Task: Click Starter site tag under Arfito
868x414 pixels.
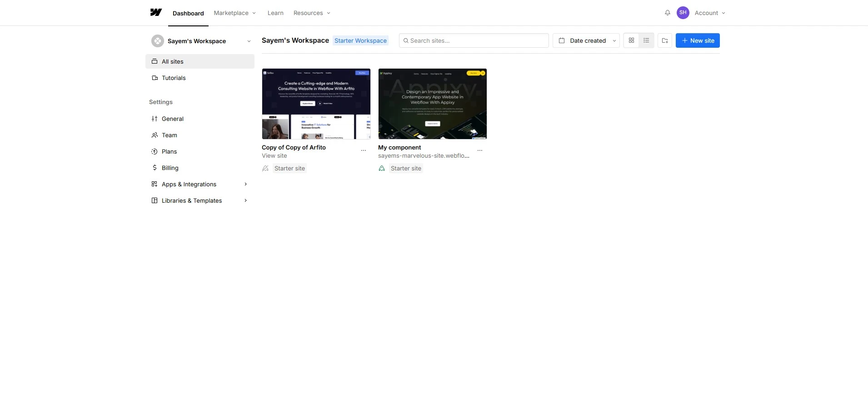Action: click(289, 169)
